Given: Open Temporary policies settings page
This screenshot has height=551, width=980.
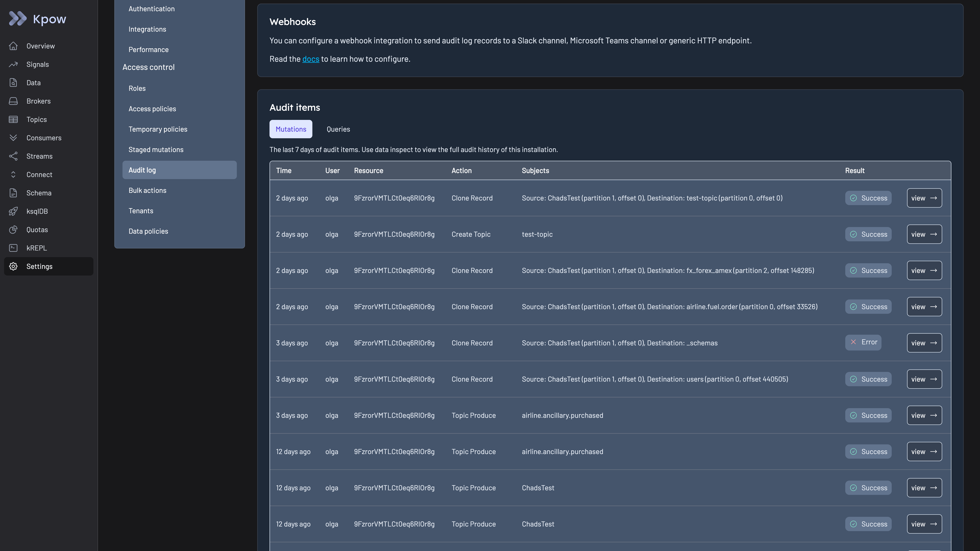Looking at the screenshot, I should click(x=158, y=129).
